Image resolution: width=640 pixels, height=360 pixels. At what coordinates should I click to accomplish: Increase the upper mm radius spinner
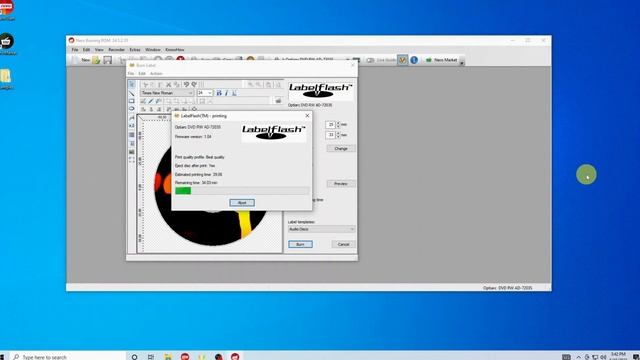click(338, 122)
